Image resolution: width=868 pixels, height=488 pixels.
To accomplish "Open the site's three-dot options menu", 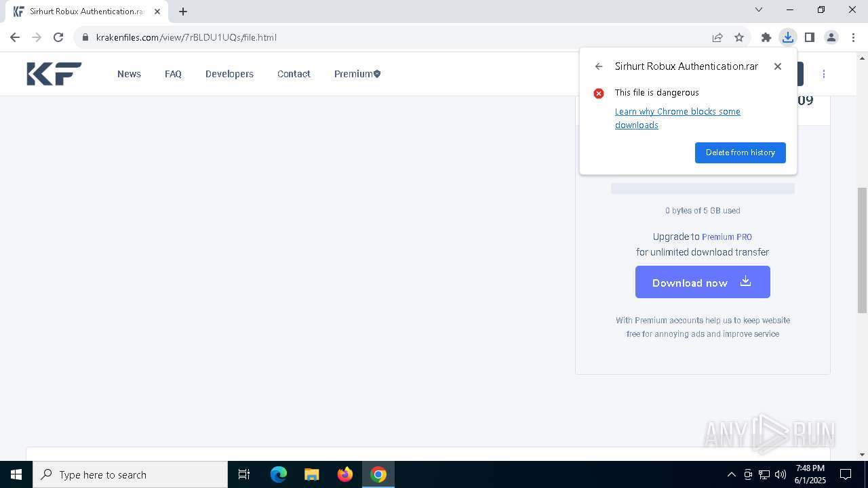I will coord(824,74).
